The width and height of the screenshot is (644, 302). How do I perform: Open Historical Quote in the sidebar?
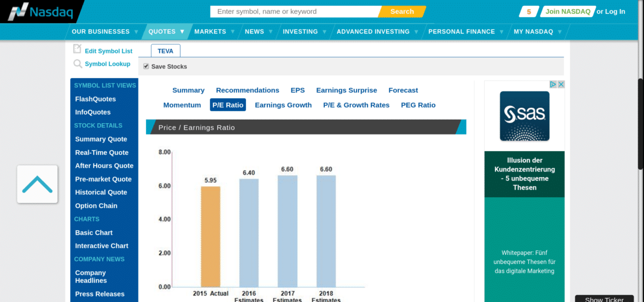[x=101, y=192]
